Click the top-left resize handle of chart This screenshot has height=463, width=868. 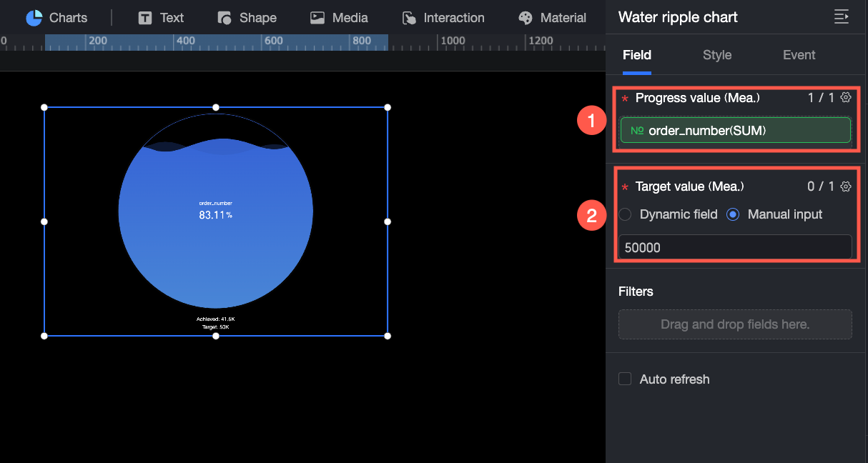click(x=44, y=107)
